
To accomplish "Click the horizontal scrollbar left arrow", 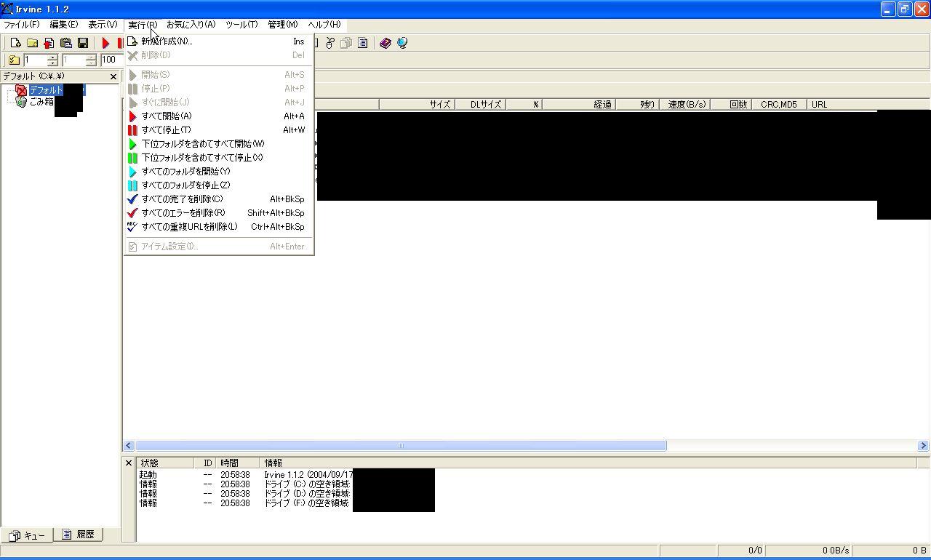I will [x=129, y=446].
